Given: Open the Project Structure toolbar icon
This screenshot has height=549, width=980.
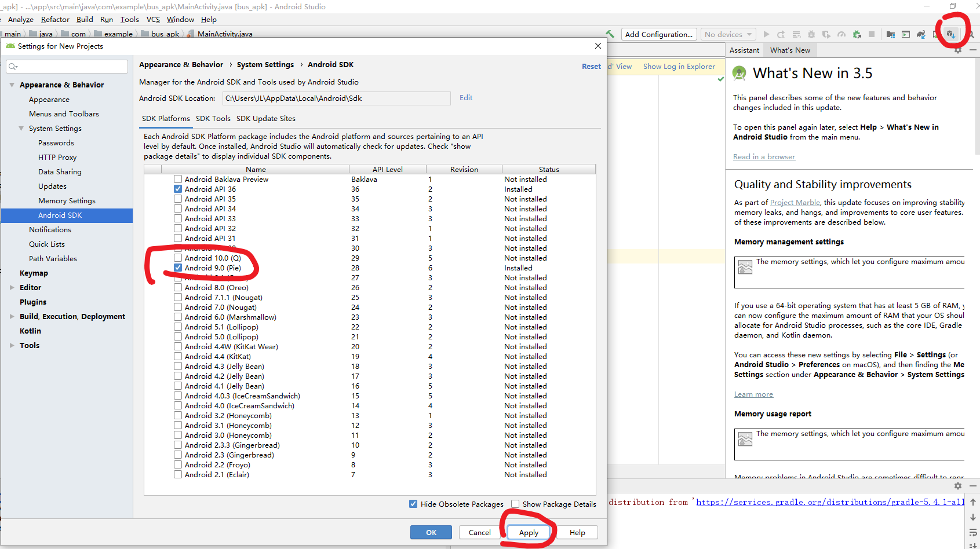Looking at the screenshot, I should tap(891, 34).
